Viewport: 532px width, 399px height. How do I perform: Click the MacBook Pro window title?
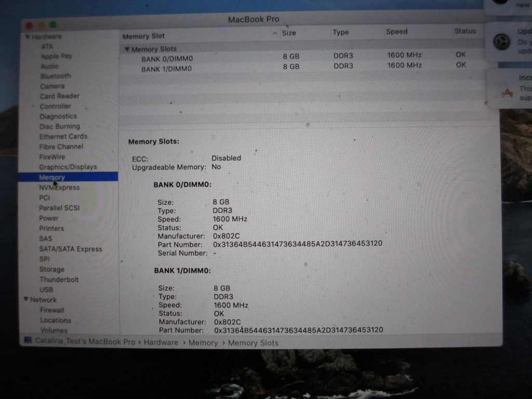click(254, 19)
